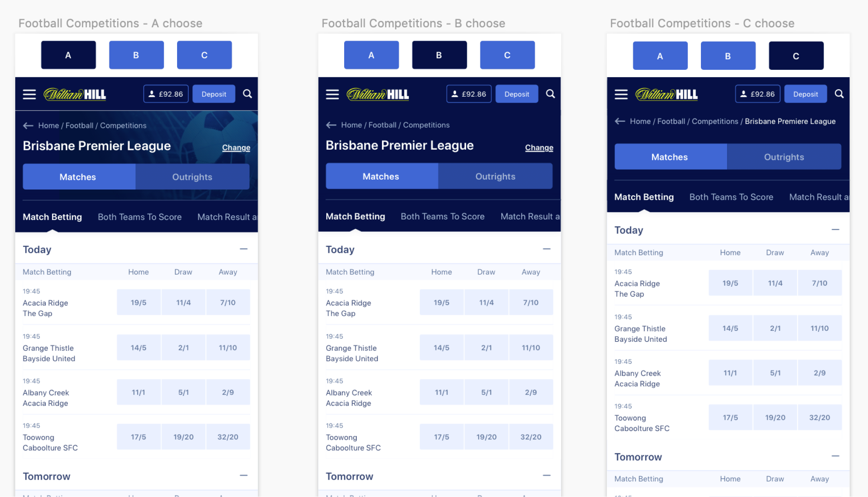Viewport: 868px width, 497px height.
Task: Collapse the Today section in panel A
Action: 244,249
